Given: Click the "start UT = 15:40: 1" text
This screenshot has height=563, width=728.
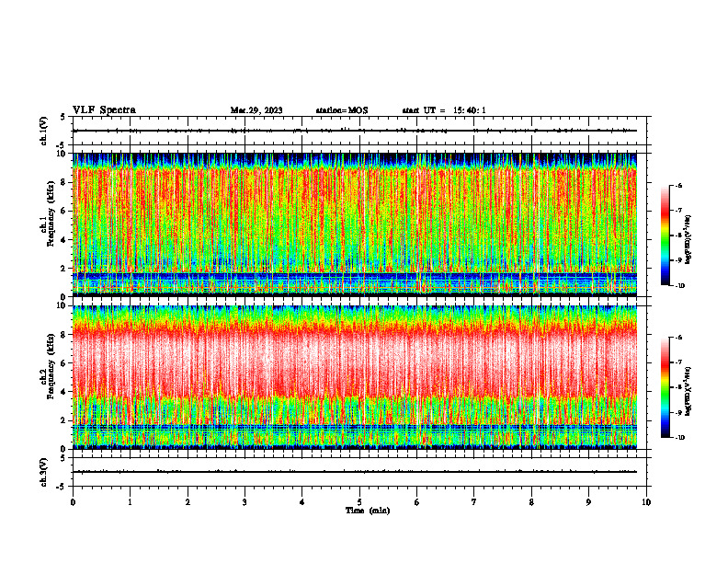Looking at the screenshot, I should [444, 110].
